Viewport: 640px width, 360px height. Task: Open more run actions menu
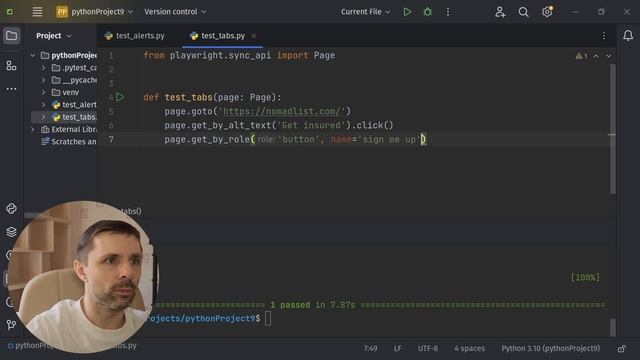pyautogui.click(x=448, y=12)
